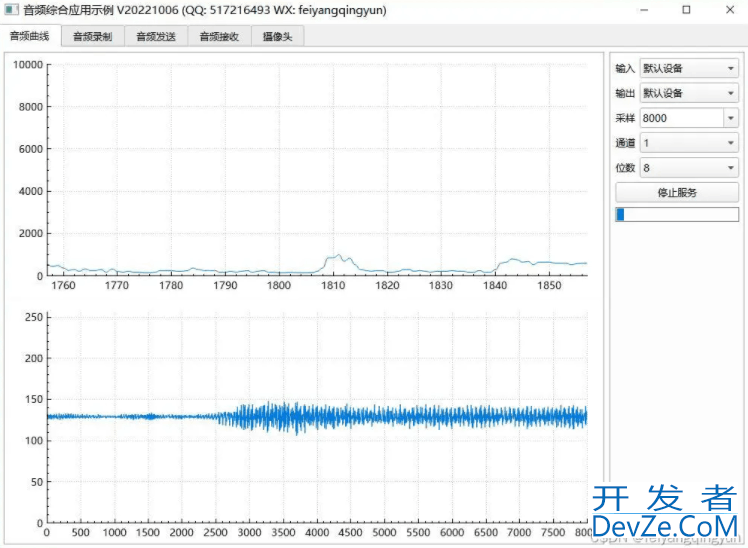748x548 pixels.
Task: Open the 音频发送 tab
Action: click(x=156, y=37)
